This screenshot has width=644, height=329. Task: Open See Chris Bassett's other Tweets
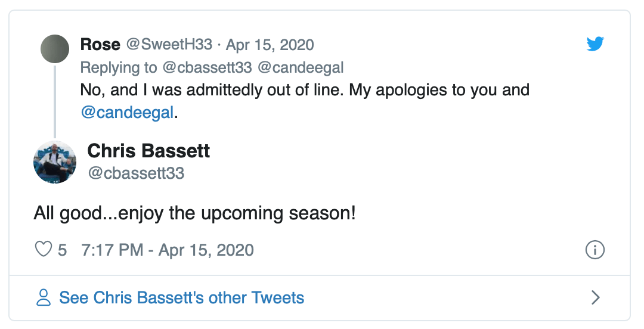click(x=181, y=297)
